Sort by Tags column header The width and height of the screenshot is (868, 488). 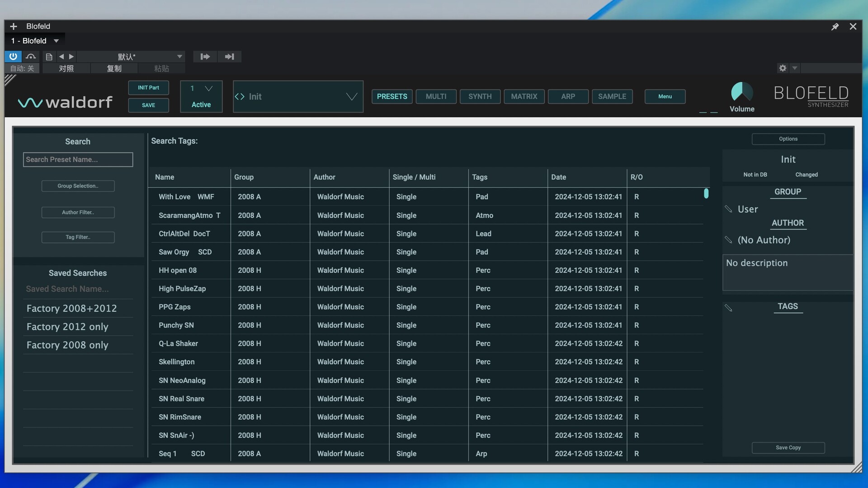[508, 178]
